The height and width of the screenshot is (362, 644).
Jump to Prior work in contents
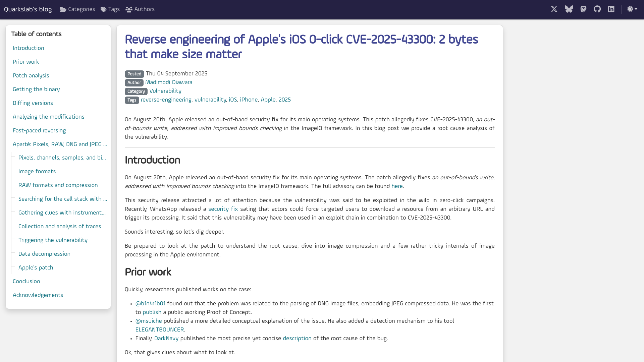(26, 62)
